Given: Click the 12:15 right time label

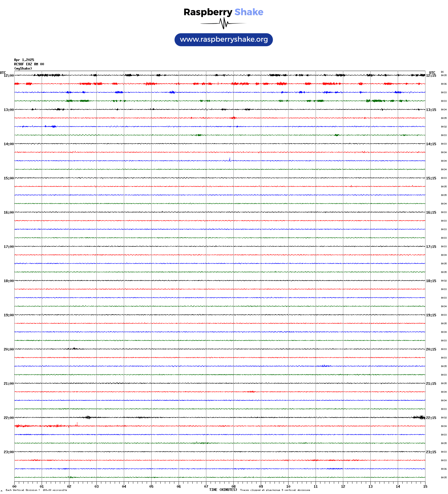Looking at the screenshot, I should pyautogui.click(x=431, y=76).
